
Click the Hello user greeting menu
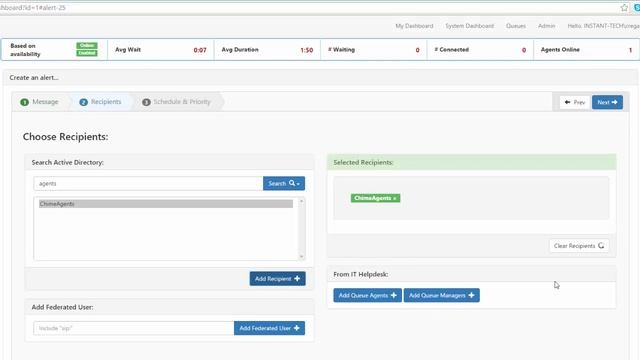(x=603, y=26)
